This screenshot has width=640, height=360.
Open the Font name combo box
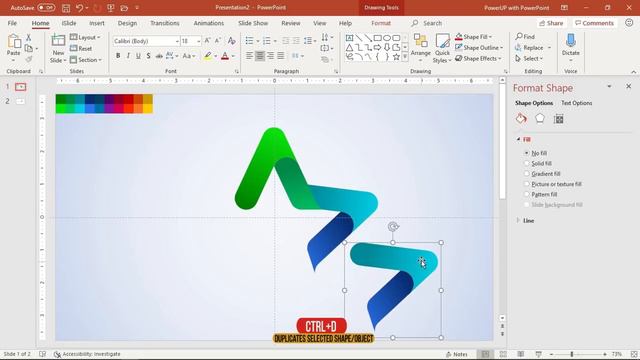click(146, 41)
